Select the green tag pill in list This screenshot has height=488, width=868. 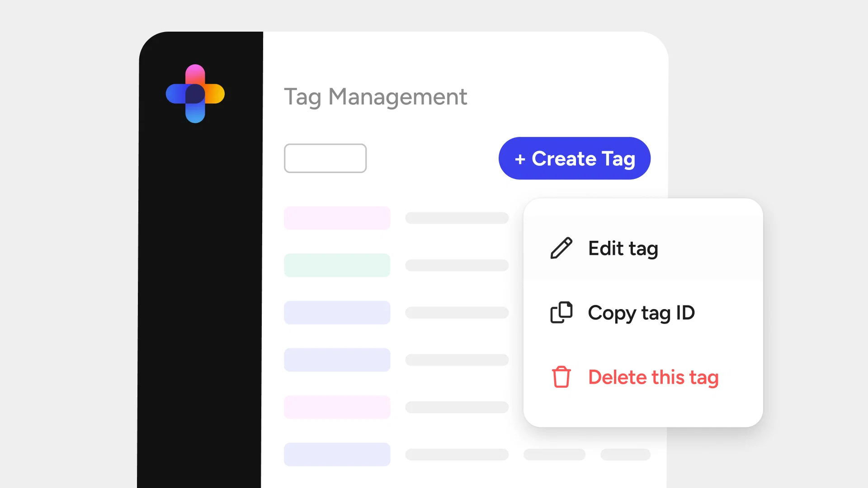pos(337,265)
